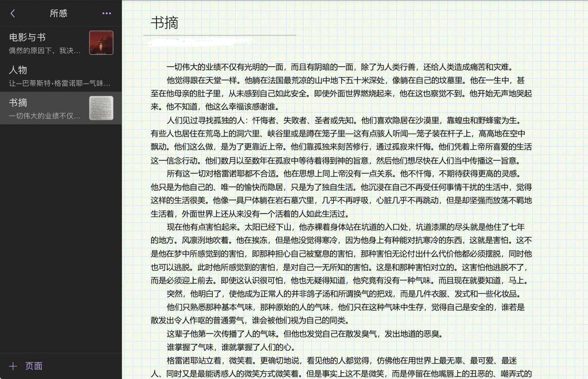Click the 所感 notebook title in header
The width and height of the screenshot is (588, 379).
58,13
